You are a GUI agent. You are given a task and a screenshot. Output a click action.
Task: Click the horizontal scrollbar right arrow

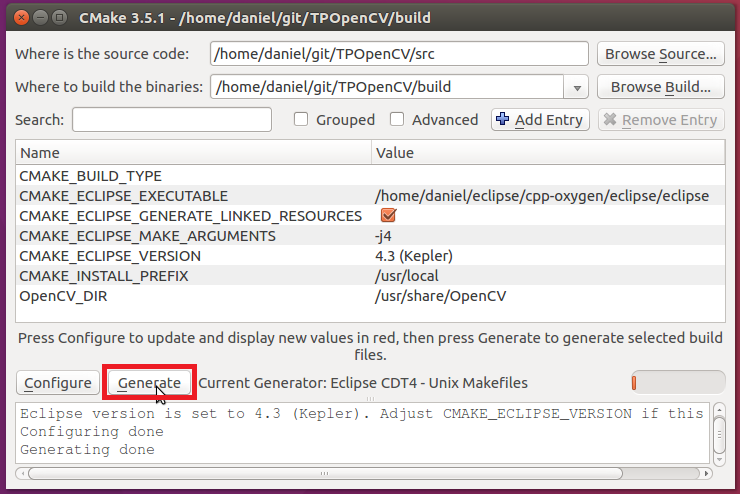point(706,473)
